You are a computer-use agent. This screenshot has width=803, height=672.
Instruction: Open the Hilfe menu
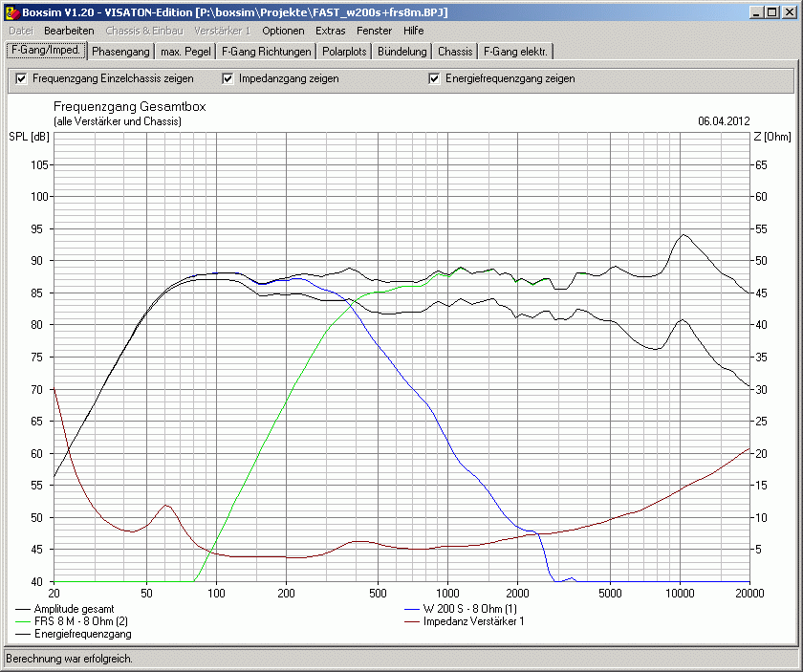point(413,31)
